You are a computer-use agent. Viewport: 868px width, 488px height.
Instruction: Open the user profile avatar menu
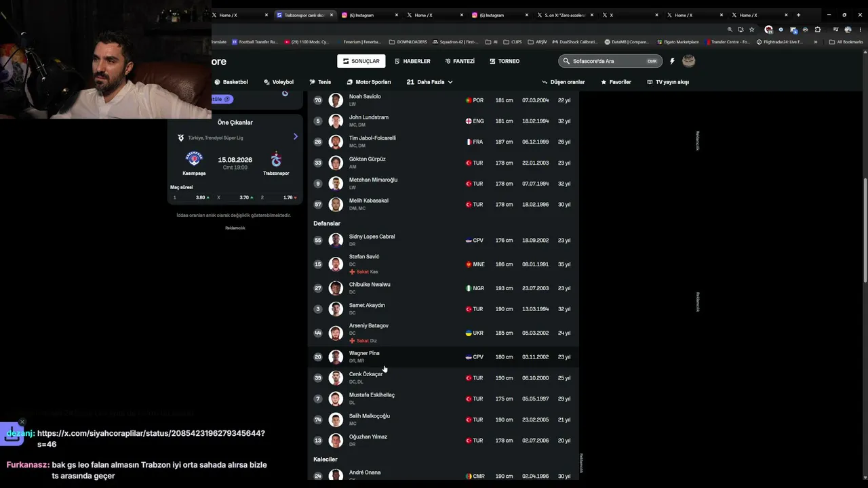click(688, 61)
